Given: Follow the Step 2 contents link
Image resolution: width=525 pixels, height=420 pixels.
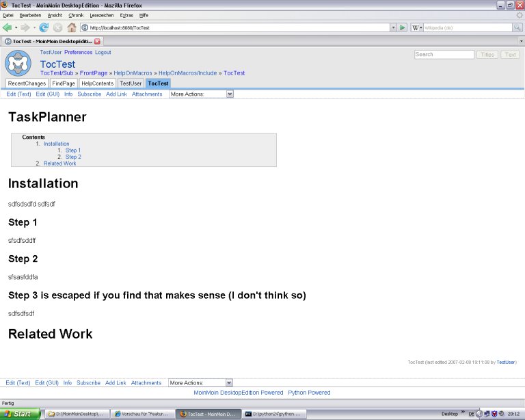Looking at the screenshot, I should click(73, 157).
